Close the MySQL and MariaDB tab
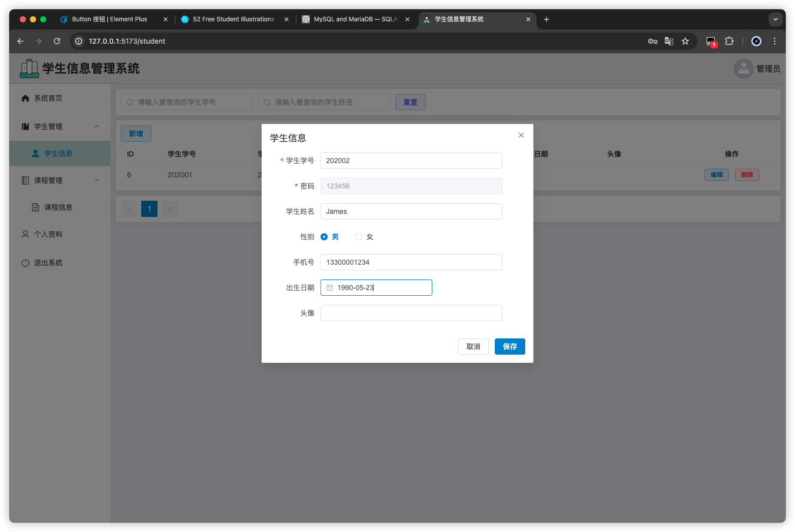The height and width of the screenshot is (532, 795). [407, 19]
